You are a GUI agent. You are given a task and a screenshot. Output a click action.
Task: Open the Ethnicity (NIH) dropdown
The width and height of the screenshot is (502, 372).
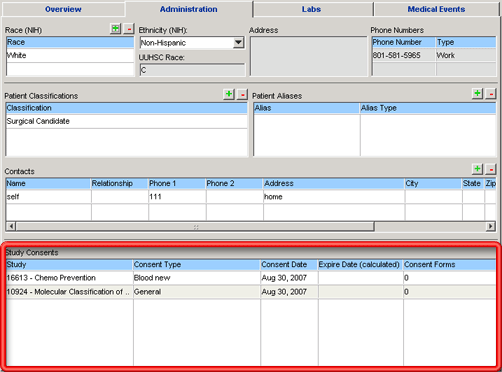pos(238,43)
